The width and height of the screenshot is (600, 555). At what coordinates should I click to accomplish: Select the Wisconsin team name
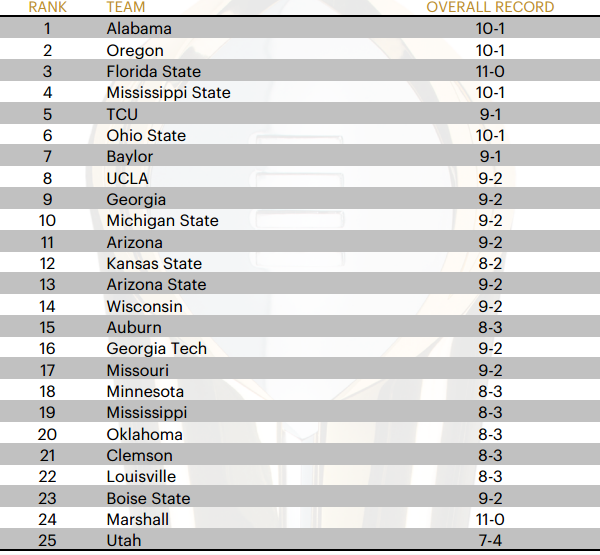144,306
